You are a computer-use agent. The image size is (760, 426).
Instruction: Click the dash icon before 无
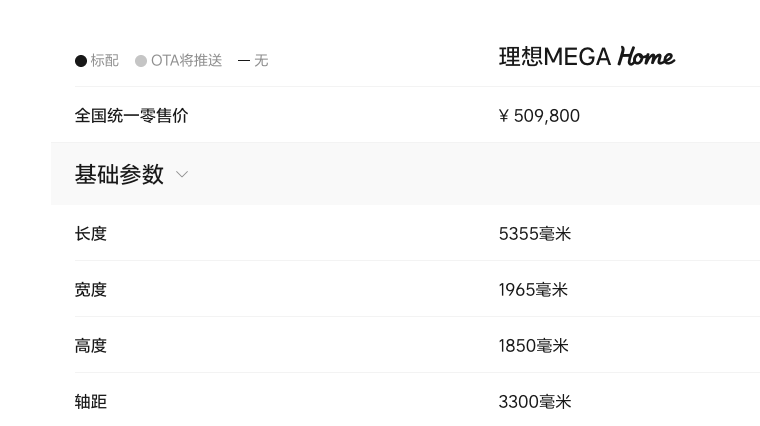(x=244, y=61)
